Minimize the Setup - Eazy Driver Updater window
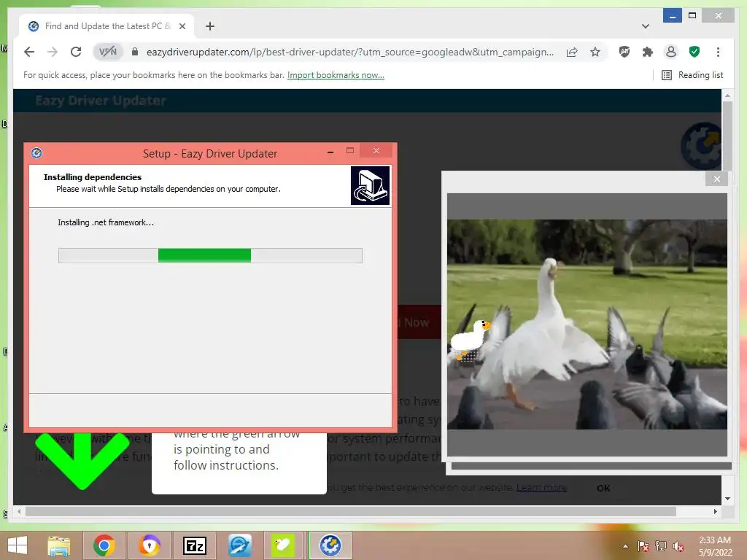The height and width of the screenshot is (560, 747). 330,152
